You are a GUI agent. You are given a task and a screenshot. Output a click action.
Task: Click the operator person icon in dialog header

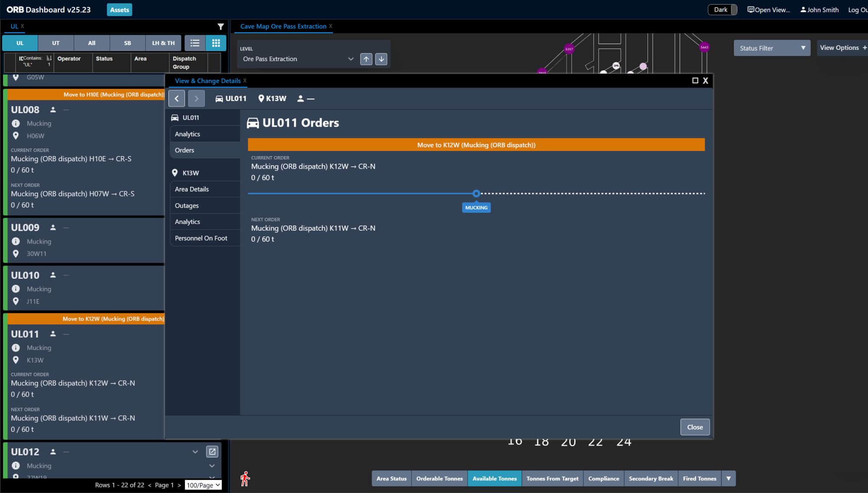click(300, 98)
